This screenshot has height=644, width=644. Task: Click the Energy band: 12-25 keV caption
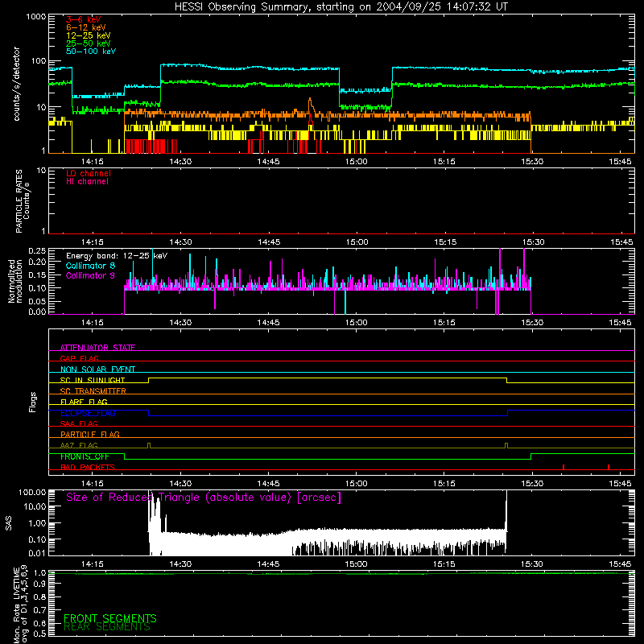117,256
